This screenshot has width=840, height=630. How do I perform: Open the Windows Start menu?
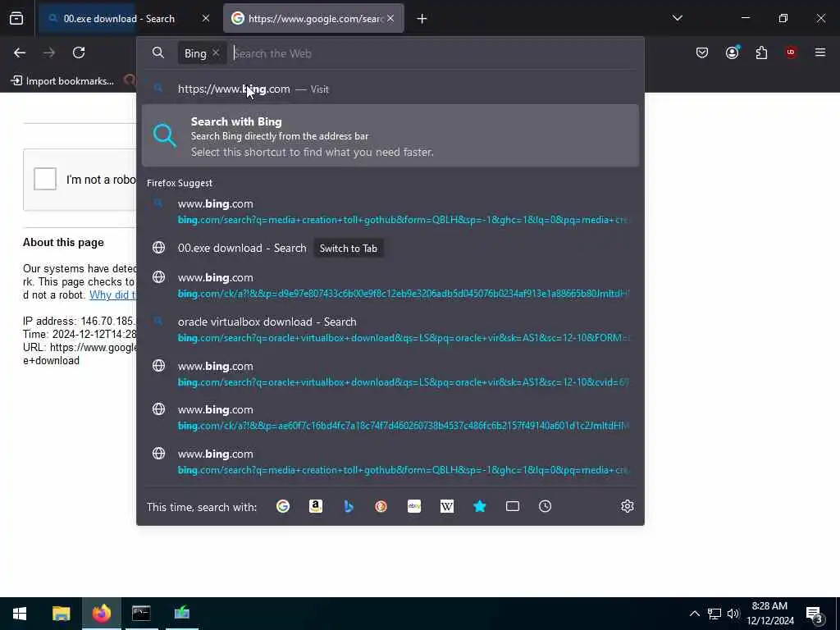point(20,614)
